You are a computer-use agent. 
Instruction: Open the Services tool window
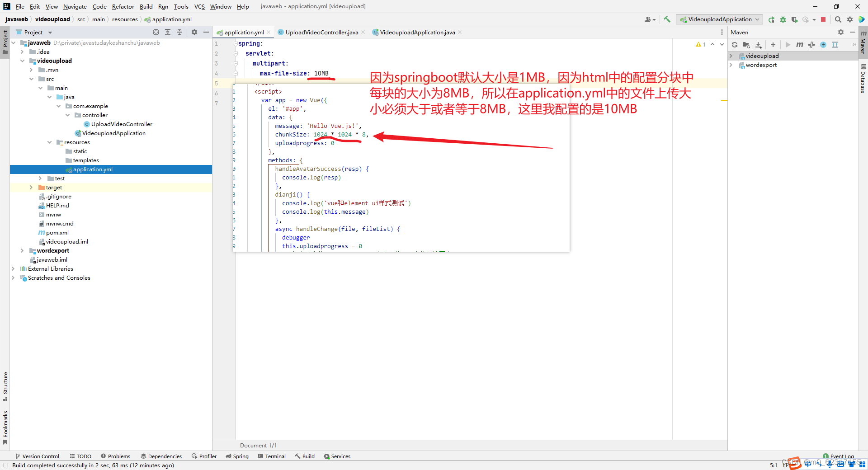click(x=337, y=456)
